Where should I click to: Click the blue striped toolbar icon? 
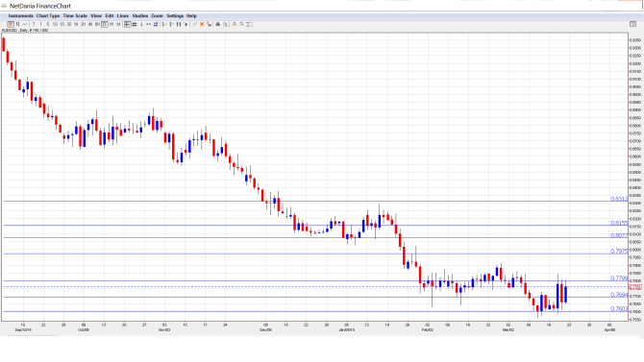(156, 24)
